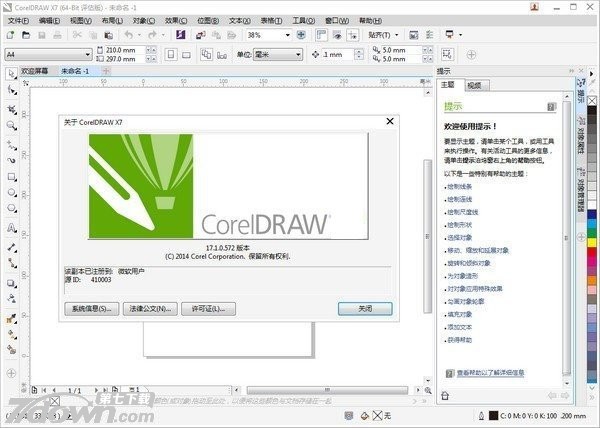Image resolution: width=600 pixels, height=428 pixels.
Task: Click the horizontal scrollbar below canvas
Action: click(327, 390)
